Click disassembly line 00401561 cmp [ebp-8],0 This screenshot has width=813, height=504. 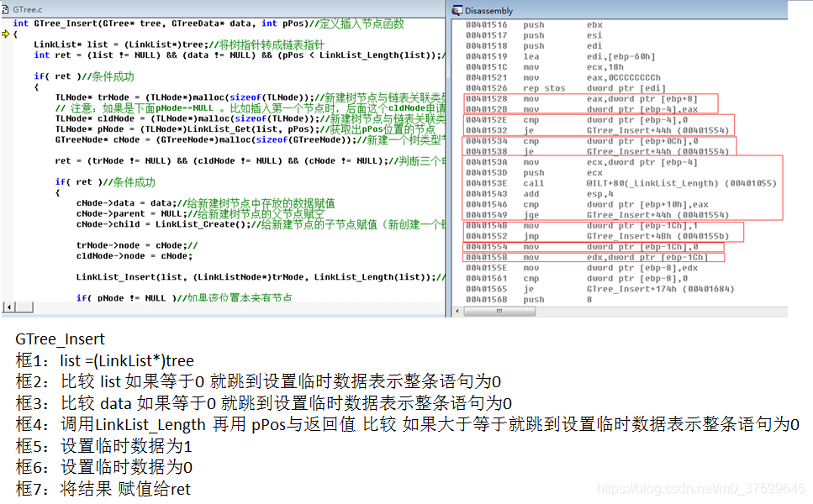[x=577, y=279]
